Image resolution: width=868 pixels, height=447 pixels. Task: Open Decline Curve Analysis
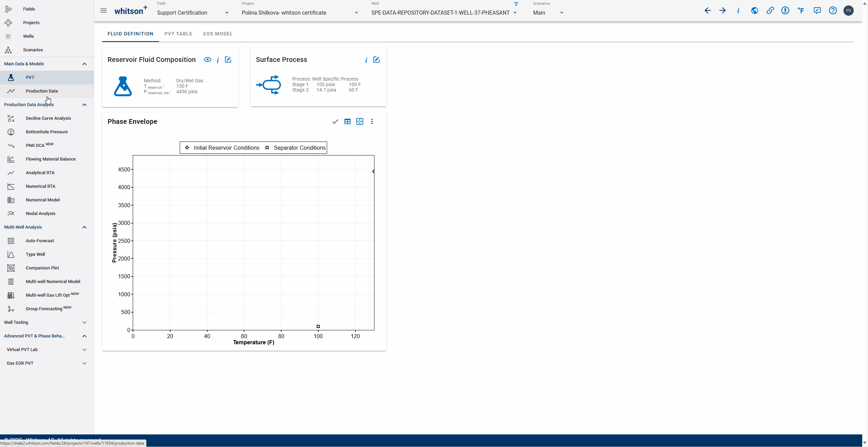click(47, 118)
